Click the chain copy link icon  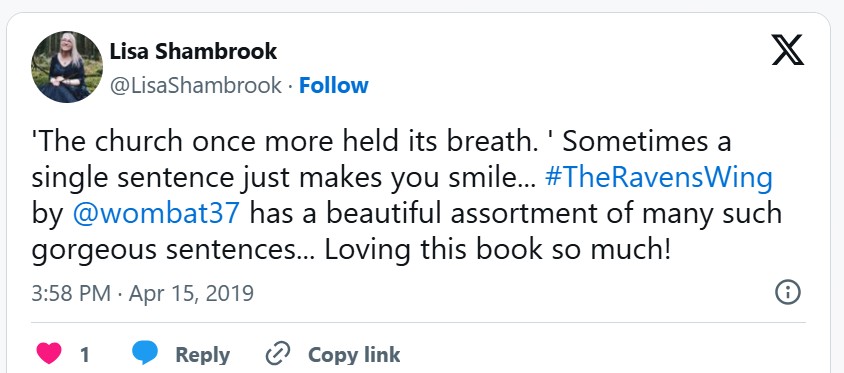pos(278,354)
